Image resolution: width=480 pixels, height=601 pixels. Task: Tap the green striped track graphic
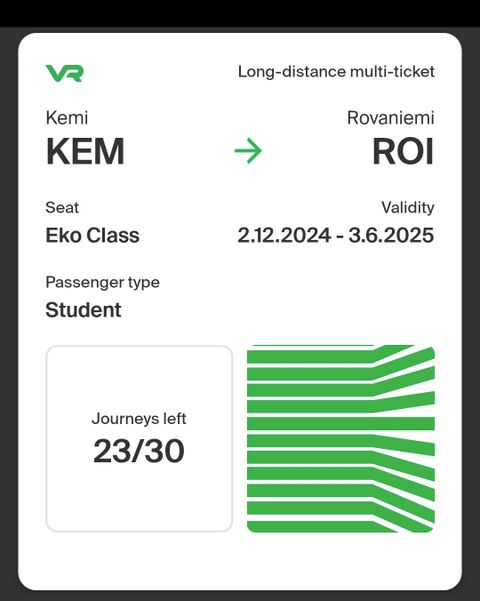click(x=341, y=438)
